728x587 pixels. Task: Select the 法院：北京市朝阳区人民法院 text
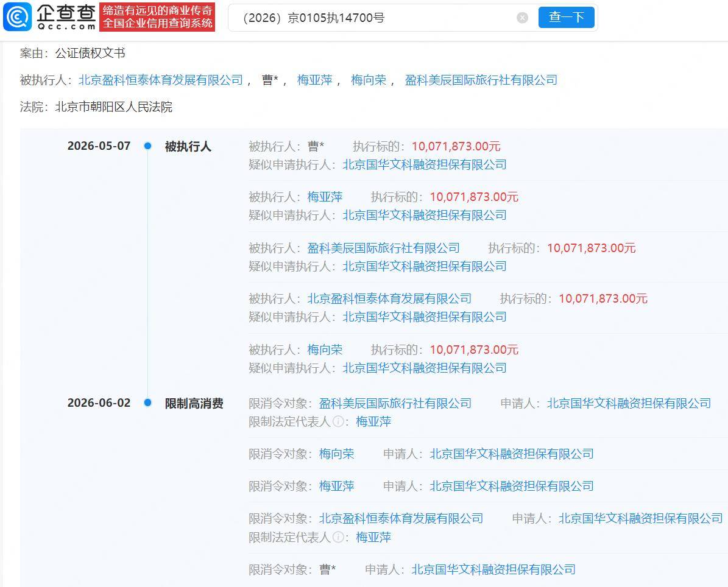(x=96, y=107)
